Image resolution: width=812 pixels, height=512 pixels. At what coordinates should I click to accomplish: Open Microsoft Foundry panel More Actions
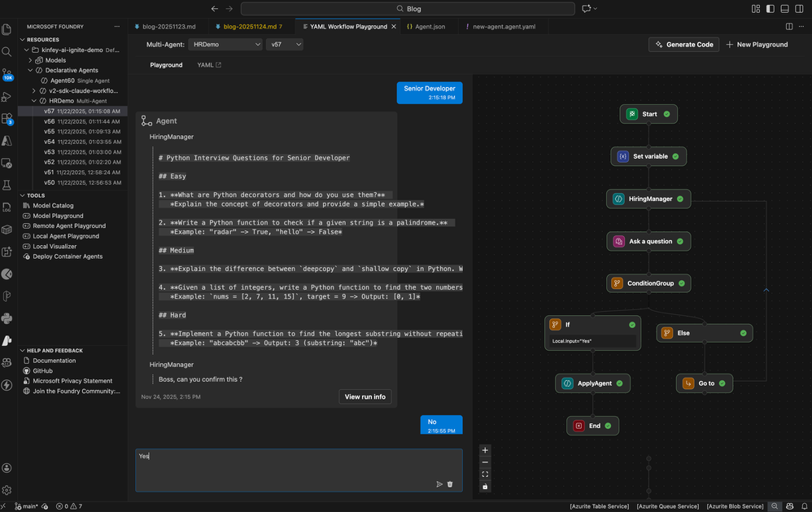click(x=117, y=26)
